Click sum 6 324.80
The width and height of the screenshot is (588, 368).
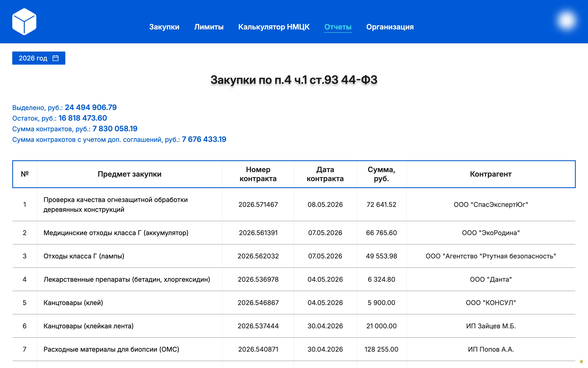point(381,279)
